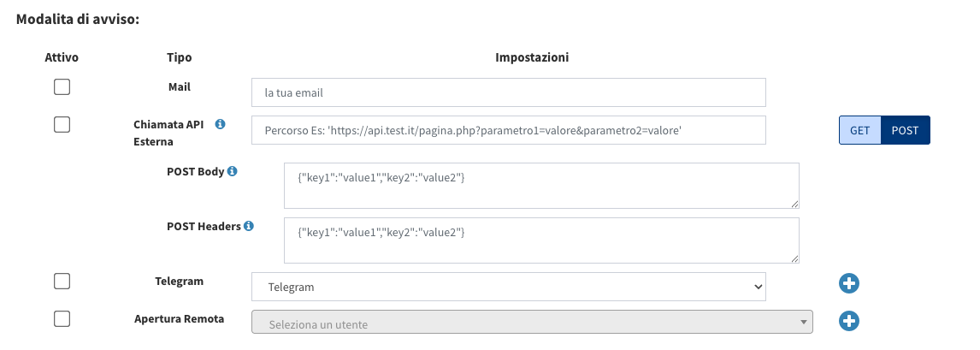This screenshot has height=350, width=980.
Task: Focus the la tua email field
Action: (509, 92)
